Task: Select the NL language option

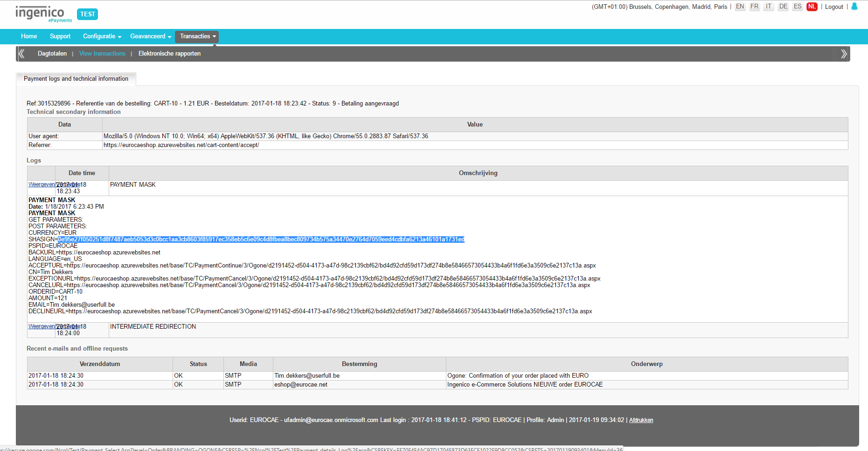Action: click(812, 7)
